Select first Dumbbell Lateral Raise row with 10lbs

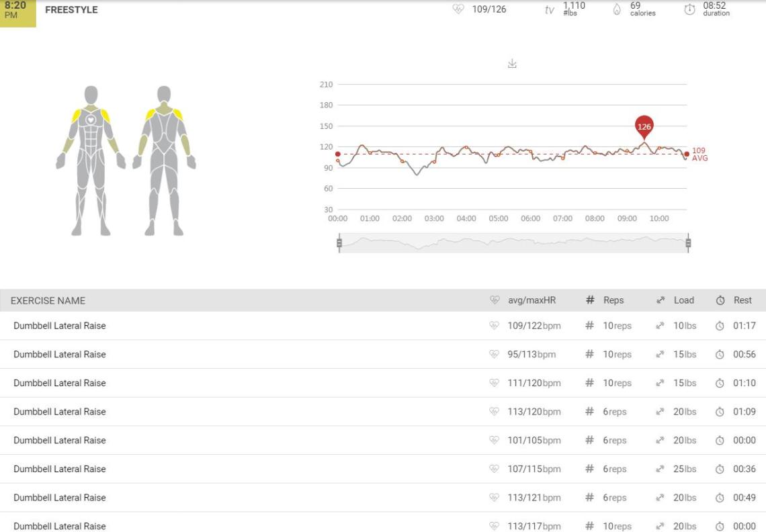[x=60, y=326]
